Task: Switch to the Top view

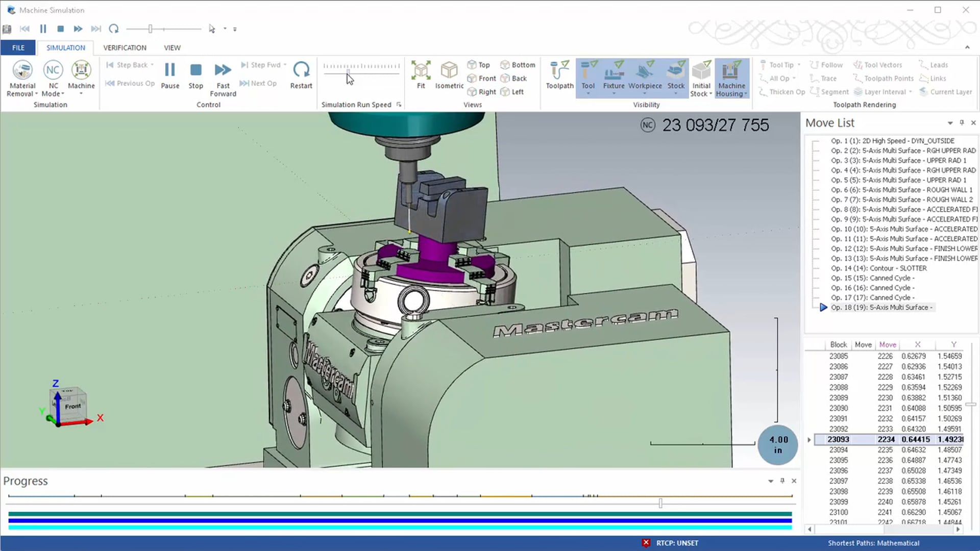Action: tap(479, 65)
